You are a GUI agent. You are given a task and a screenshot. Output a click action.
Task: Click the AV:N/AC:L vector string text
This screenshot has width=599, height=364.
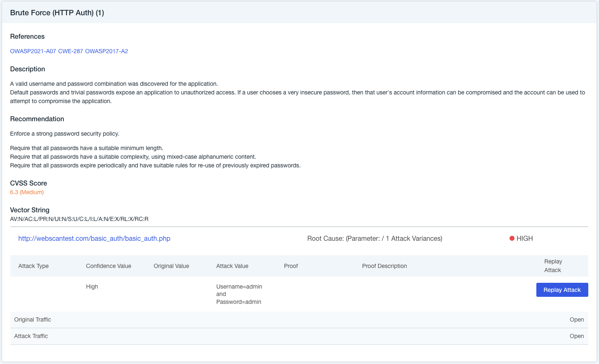pos(79,219)
